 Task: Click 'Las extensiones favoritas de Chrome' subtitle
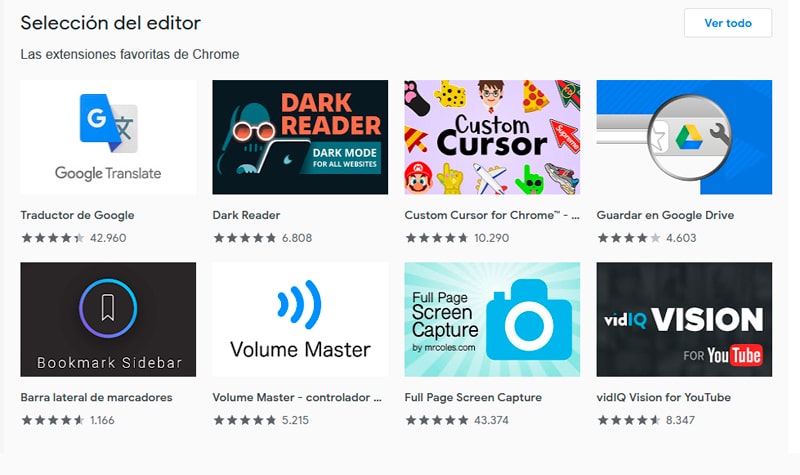[130, 54]
